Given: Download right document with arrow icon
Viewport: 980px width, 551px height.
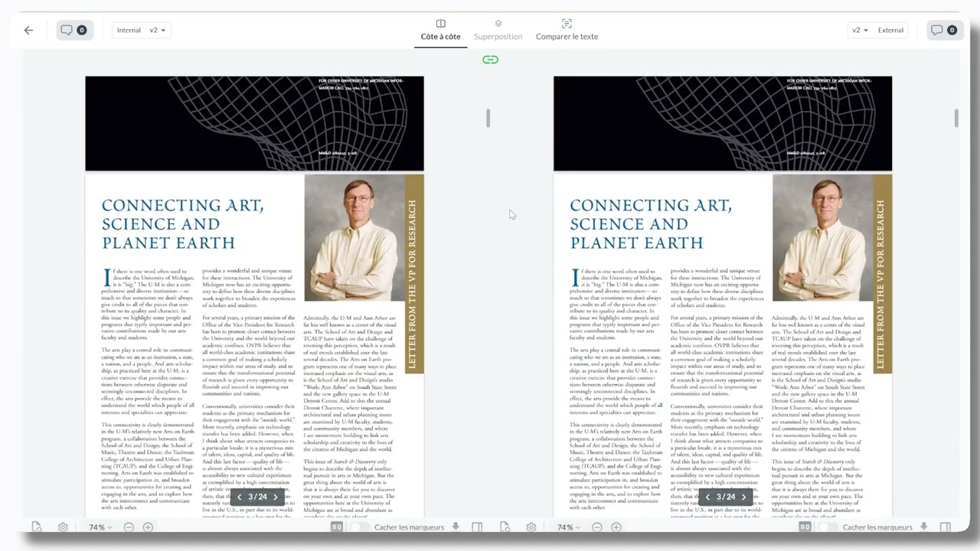Looking at the screenshot, I should [x=924, y=527].
